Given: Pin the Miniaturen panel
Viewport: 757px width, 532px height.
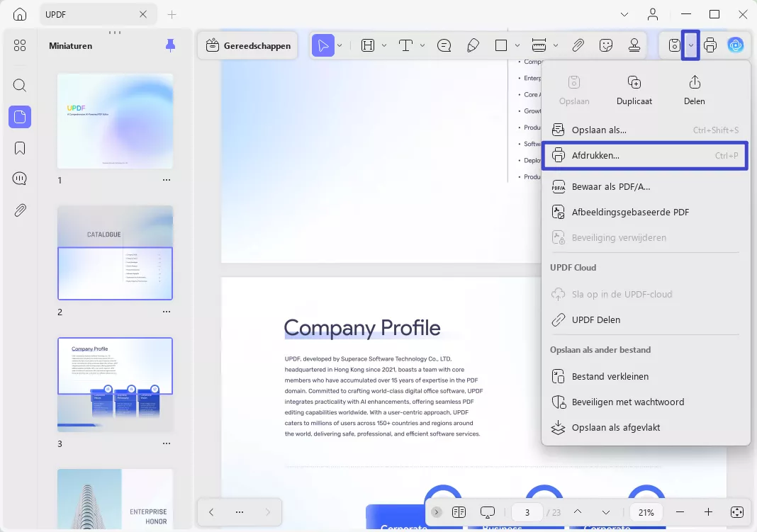Looking at the screenshot, I should (x=170, y=46).
